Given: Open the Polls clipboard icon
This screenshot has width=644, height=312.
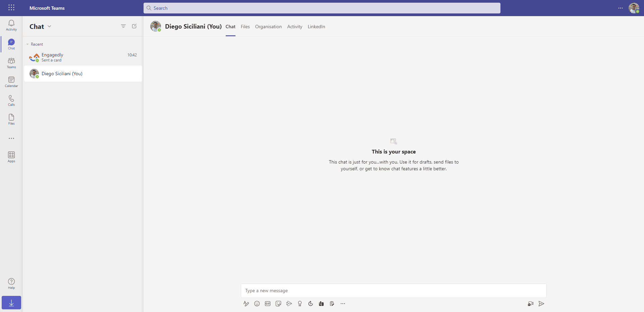Looking at the screenshot, I should point(332,304).
